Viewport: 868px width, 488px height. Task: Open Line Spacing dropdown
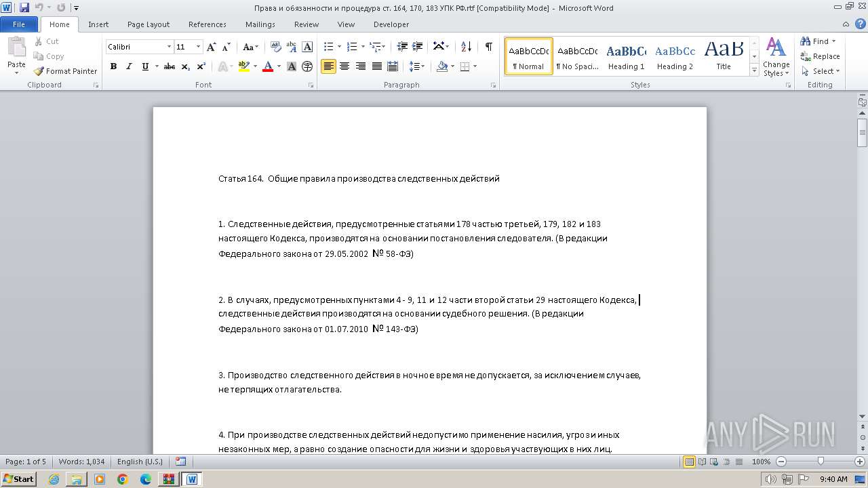417,66
